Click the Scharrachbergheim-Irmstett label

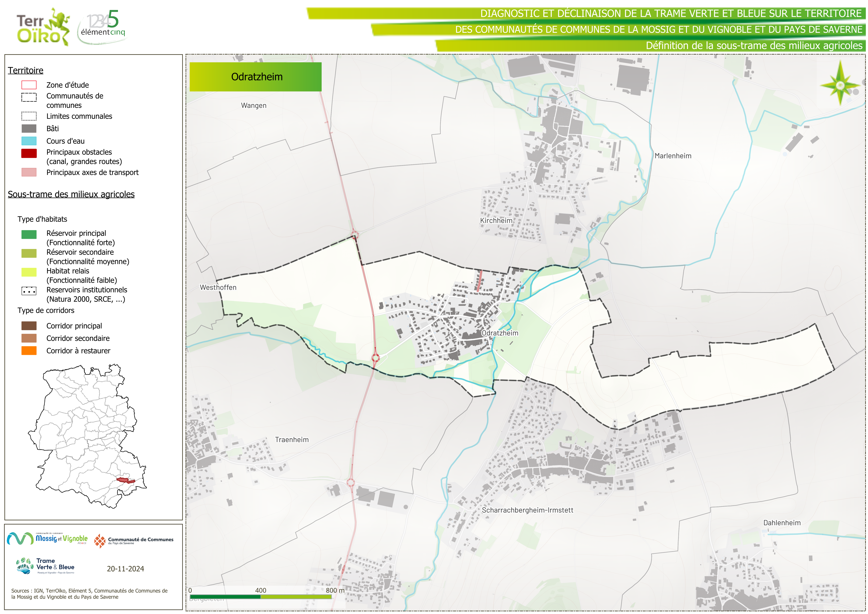click(527, 510)
